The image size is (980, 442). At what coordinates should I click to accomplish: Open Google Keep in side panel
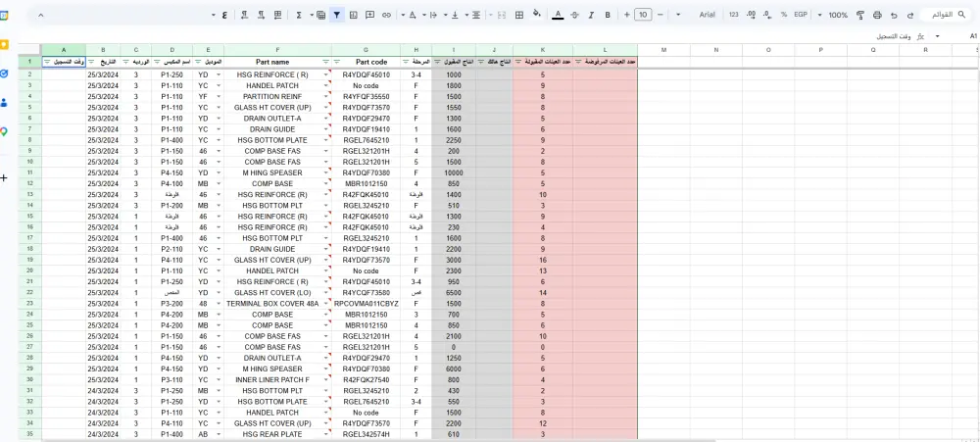tap(4, 44)
